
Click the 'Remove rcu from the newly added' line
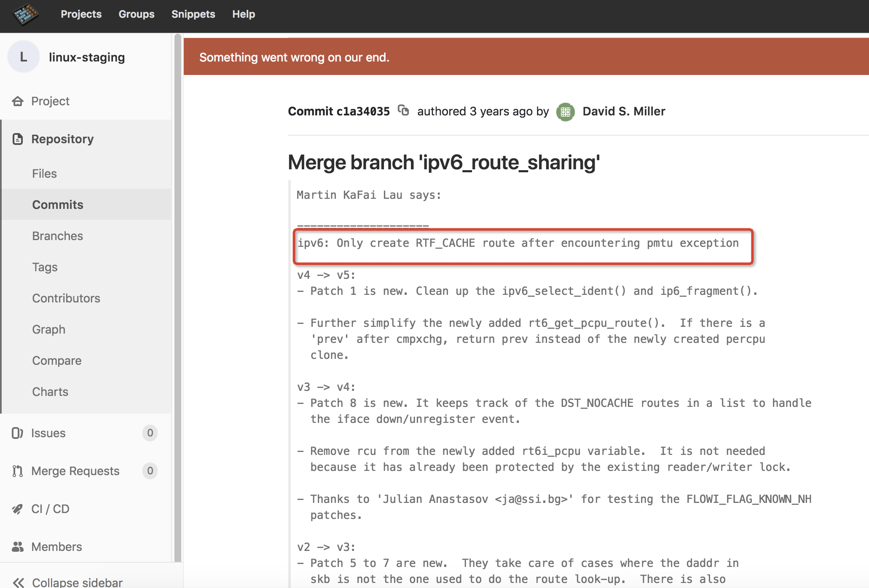531,451
